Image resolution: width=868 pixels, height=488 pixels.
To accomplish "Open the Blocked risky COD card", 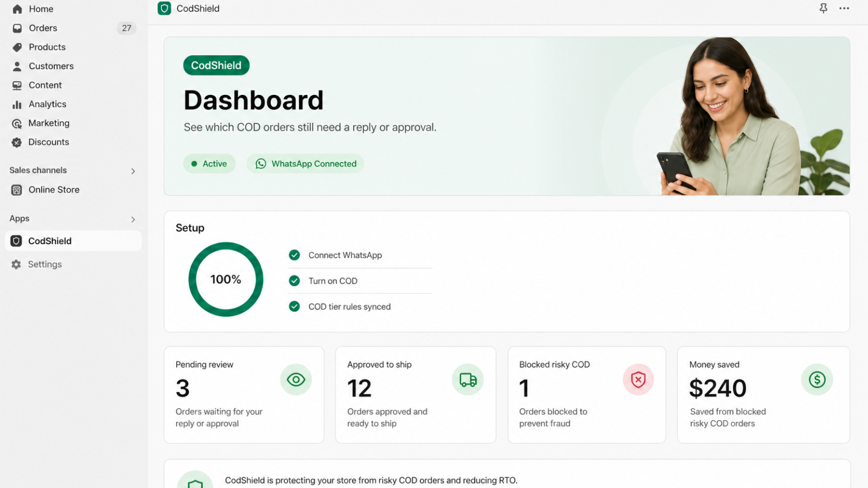I will tap(587, 395).
